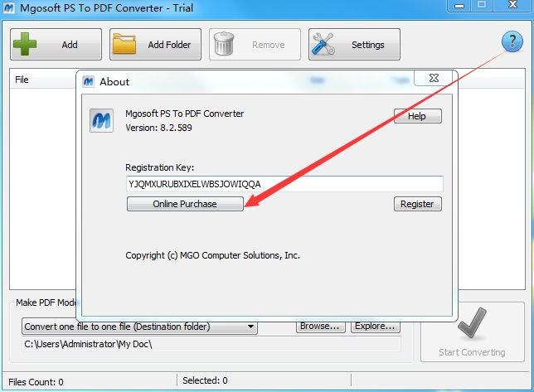Screen dimensions: 534x392
Task: Open Settings with the tools icon
Action: point(354,44)
